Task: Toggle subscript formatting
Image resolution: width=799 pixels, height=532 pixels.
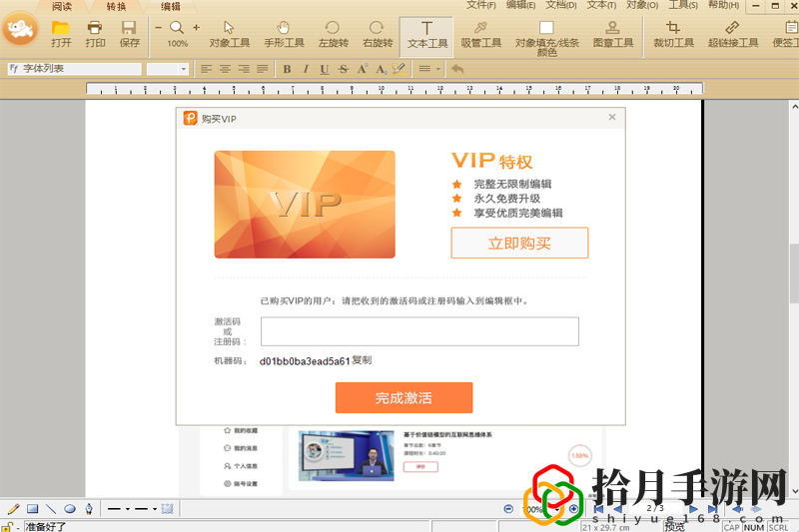Action: 381,69
